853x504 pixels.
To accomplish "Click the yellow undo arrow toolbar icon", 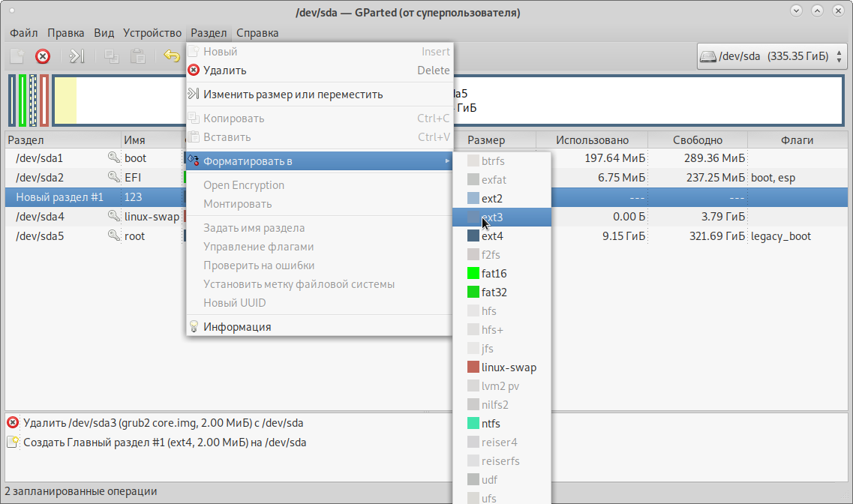I will point(172,56).
